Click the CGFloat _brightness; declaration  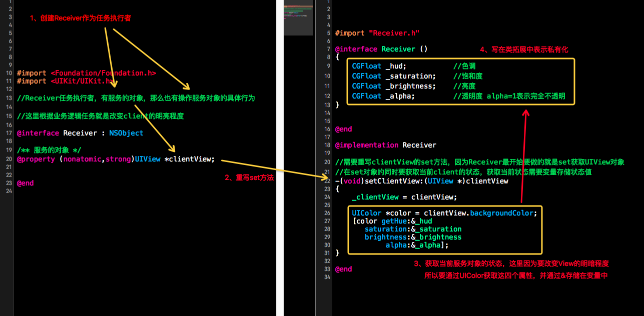pos(394,86)
